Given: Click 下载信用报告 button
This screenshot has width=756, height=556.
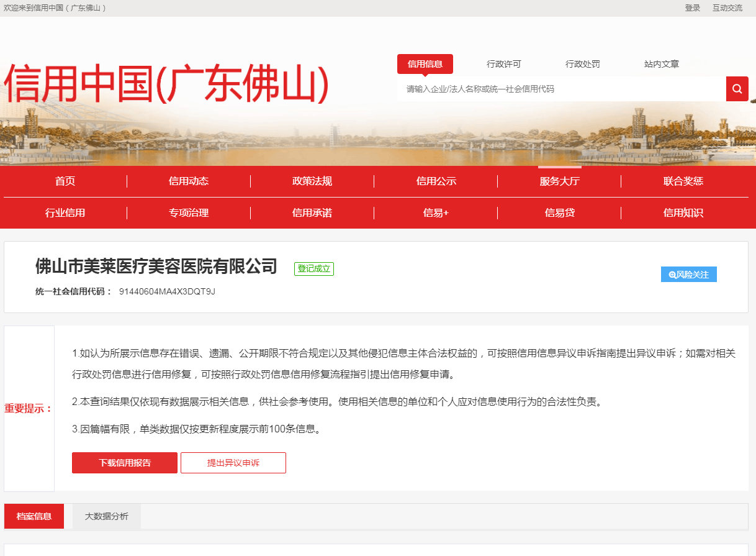Looking at the screenshot, I should [125, 463].
